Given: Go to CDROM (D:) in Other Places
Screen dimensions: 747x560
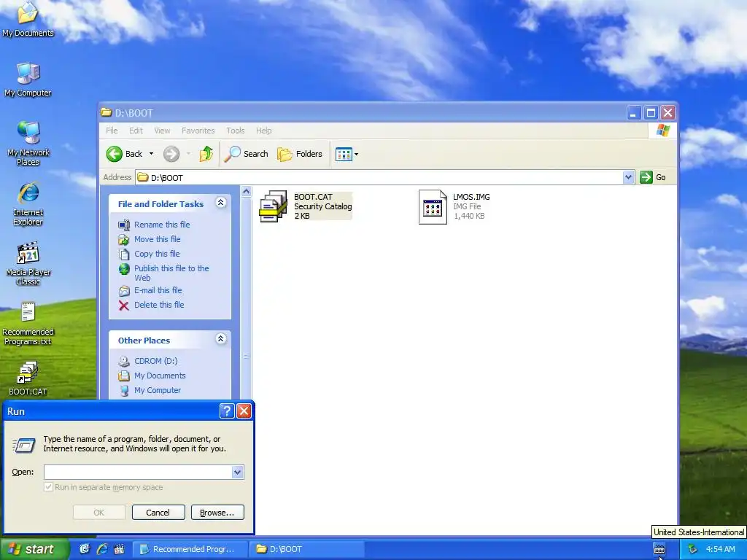Looking at the screenshot, I should pos(156,361).
